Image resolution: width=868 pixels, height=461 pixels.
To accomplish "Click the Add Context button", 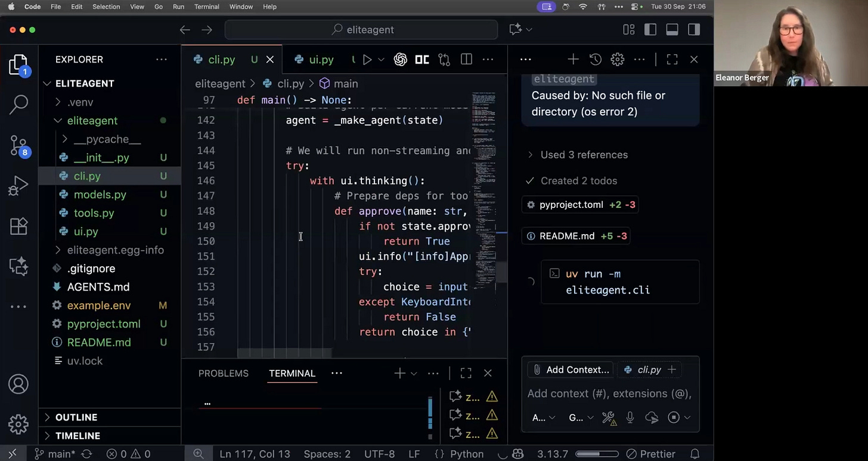I will pyautogui.click(x=571, y=370).
